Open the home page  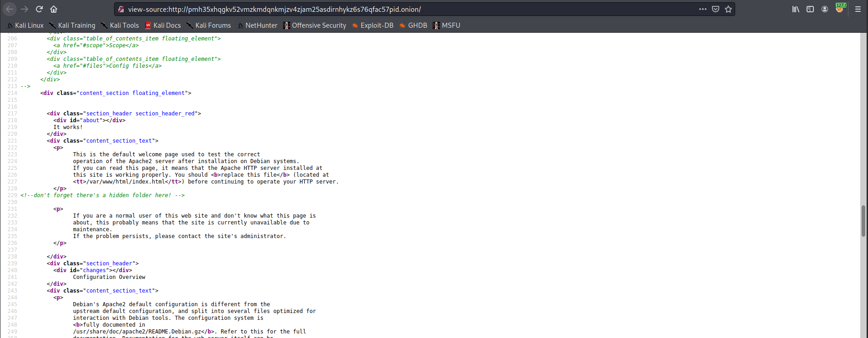point(54,9)
